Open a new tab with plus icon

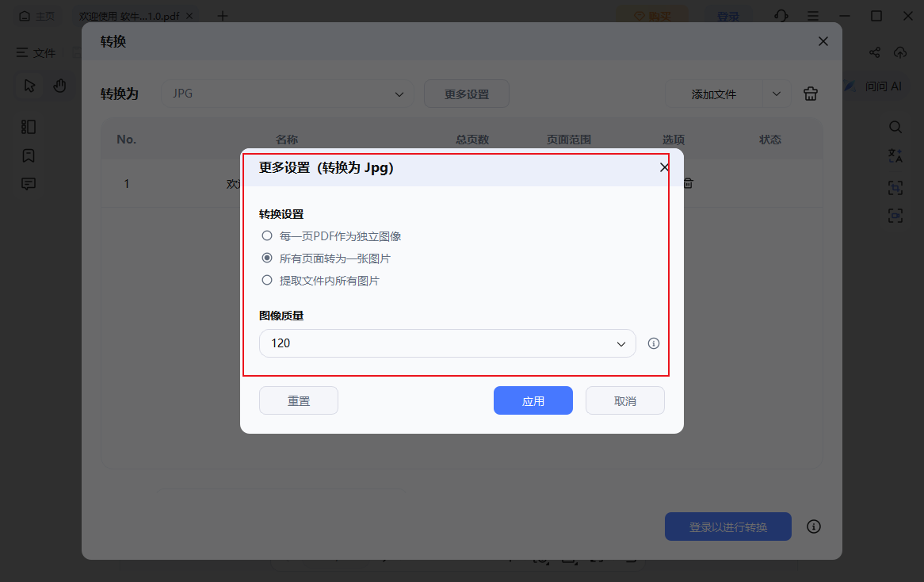pos(222,16)
